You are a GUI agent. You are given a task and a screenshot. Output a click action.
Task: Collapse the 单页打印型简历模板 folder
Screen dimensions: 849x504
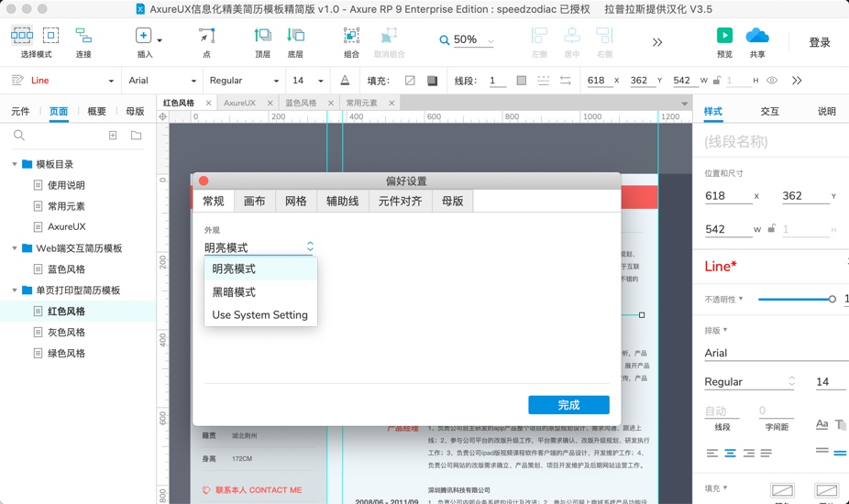15,290
